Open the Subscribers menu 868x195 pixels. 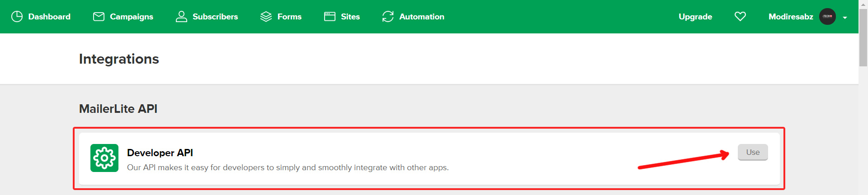click(x=207, y=17)
